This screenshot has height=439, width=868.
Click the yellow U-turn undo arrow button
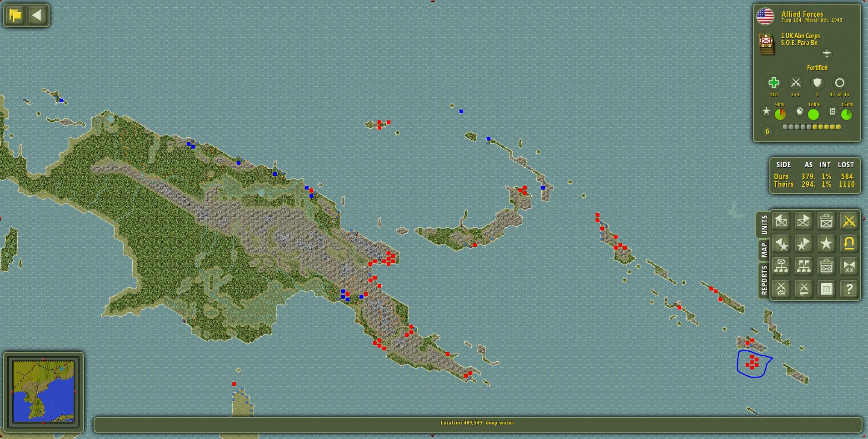tap(849, 244)
